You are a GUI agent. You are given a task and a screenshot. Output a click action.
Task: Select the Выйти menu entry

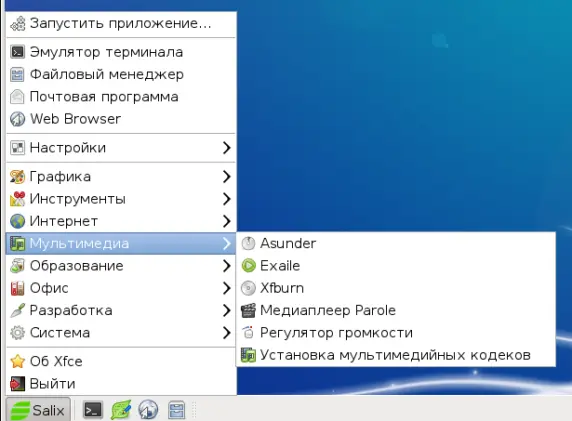click(121, 384)
